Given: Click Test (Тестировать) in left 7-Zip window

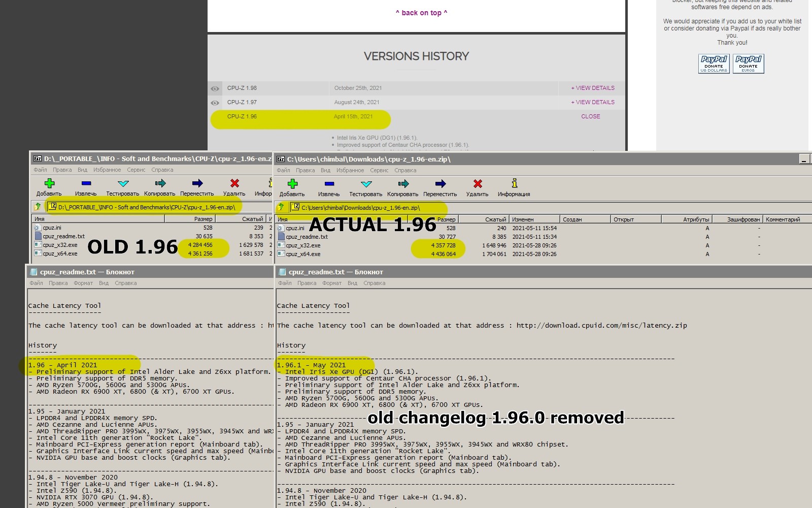Looking at the screenshot, I should tap(123, 187).
